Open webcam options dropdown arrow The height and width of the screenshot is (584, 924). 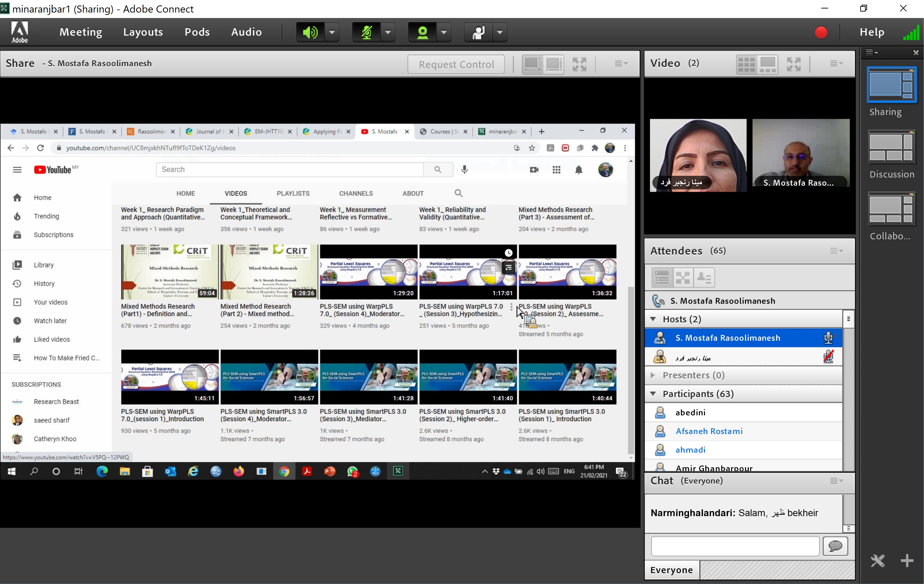pos(444,32)
